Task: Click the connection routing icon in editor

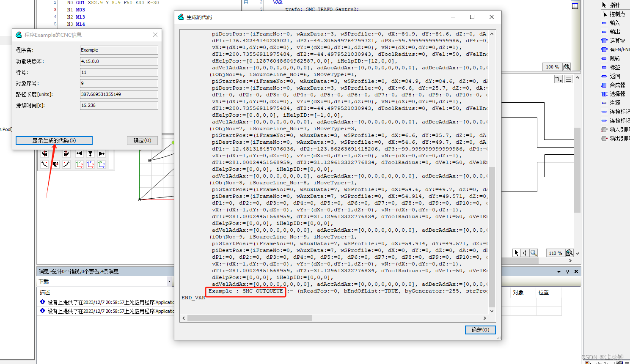Action: pos(558,79)
